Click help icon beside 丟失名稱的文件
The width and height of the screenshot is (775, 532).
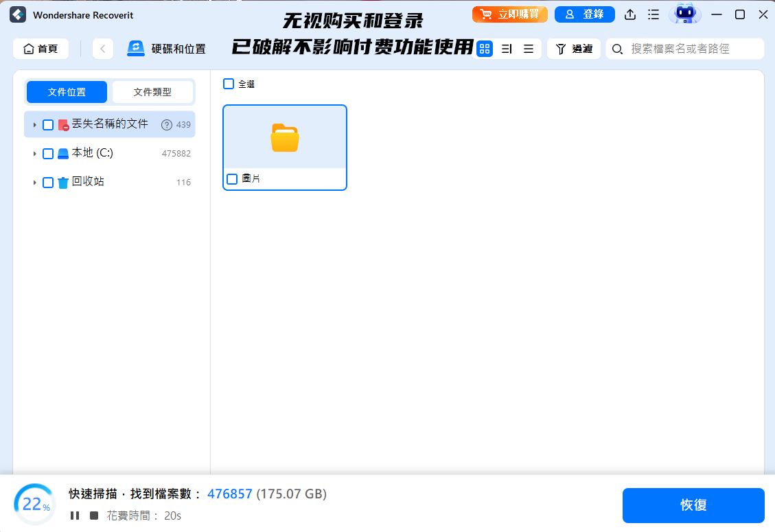(x=166, y=125)
